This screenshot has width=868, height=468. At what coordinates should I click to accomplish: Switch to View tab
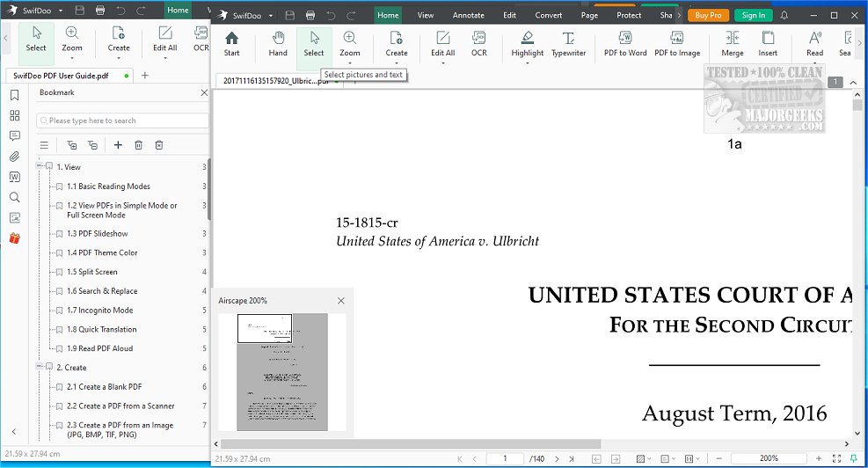coord(425,15)
